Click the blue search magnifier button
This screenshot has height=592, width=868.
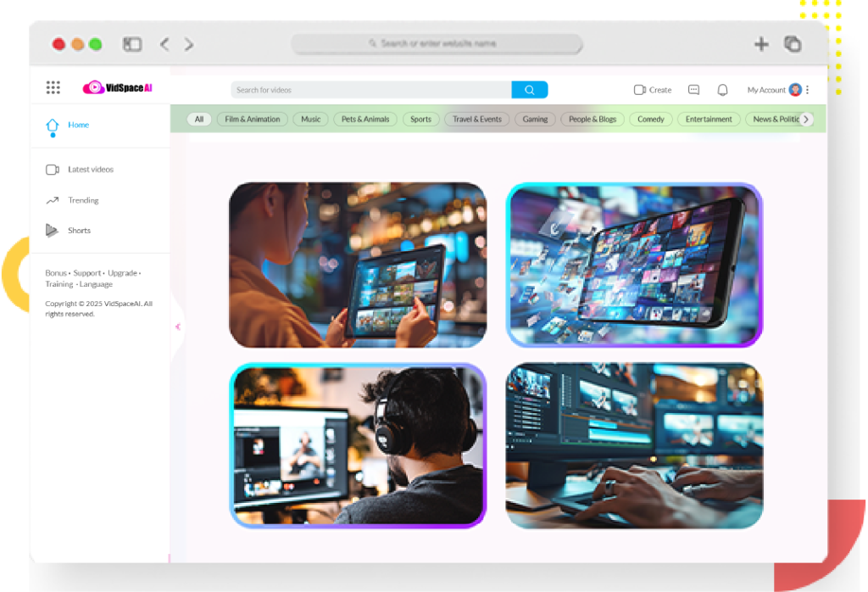coord(530,90)
